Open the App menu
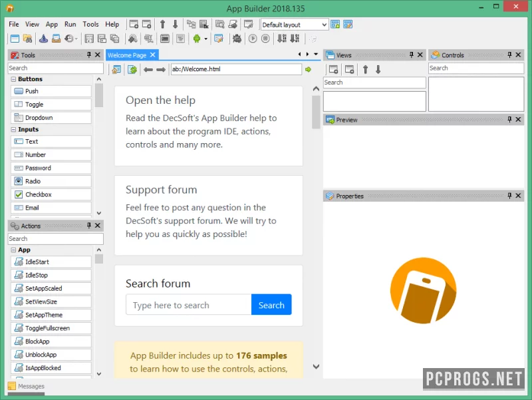The height and width of the screenshot is (400, 532). pos(52,24)
